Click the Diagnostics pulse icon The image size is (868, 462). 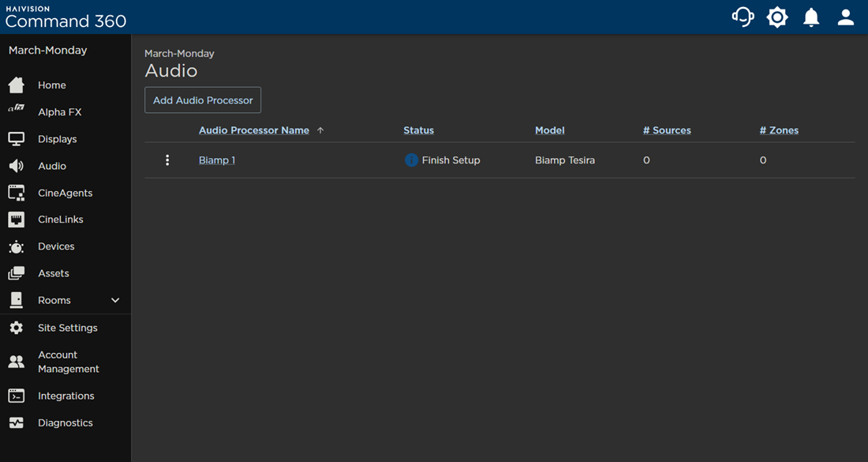pos(16,423)
